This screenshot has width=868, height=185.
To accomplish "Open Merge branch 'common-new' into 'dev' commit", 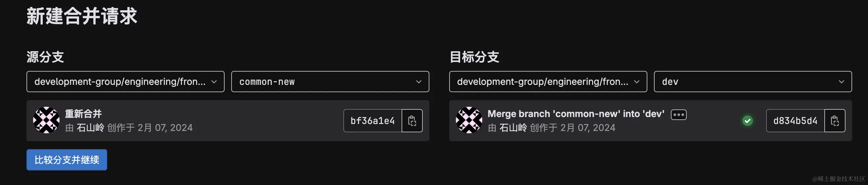I will click(576, 114).
